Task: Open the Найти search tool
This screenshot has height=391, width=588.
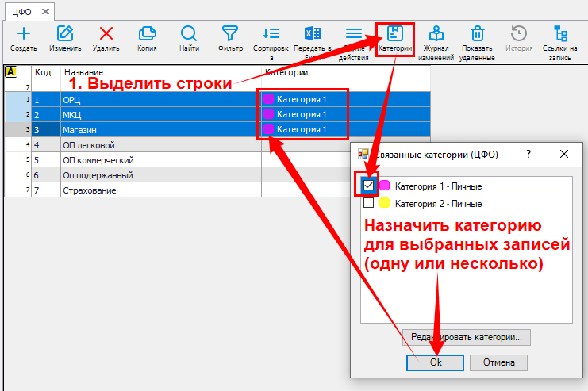Action: 189,34
